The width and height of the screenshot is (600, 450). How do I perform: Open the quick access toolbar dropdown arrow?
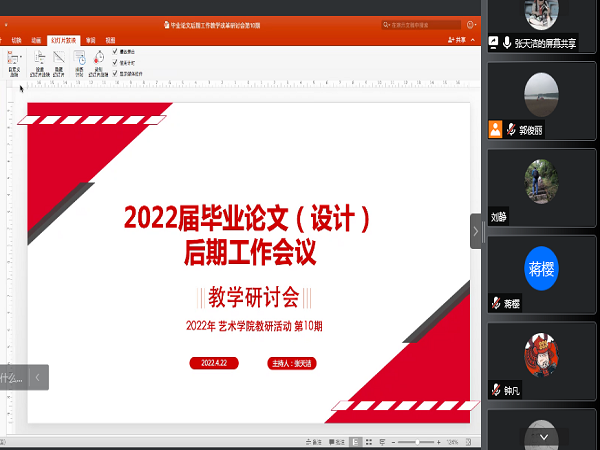click(6, 25)
